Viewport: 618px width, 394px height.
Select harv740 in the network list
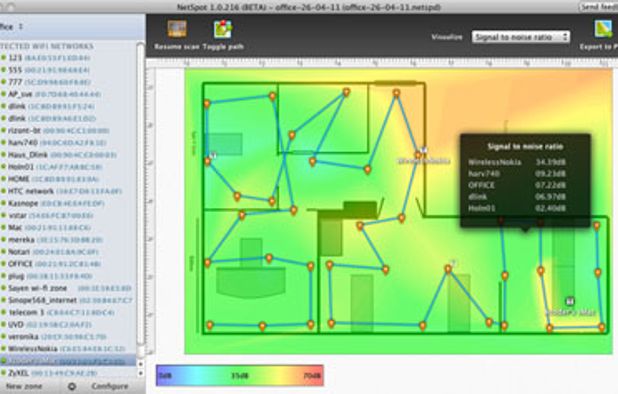(69, 143)
